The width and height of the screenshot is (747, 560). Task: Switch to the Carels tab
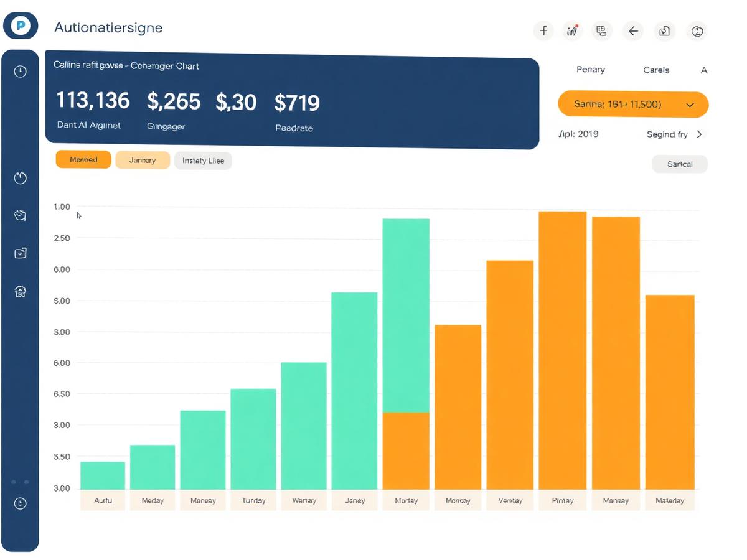(656, 70)
